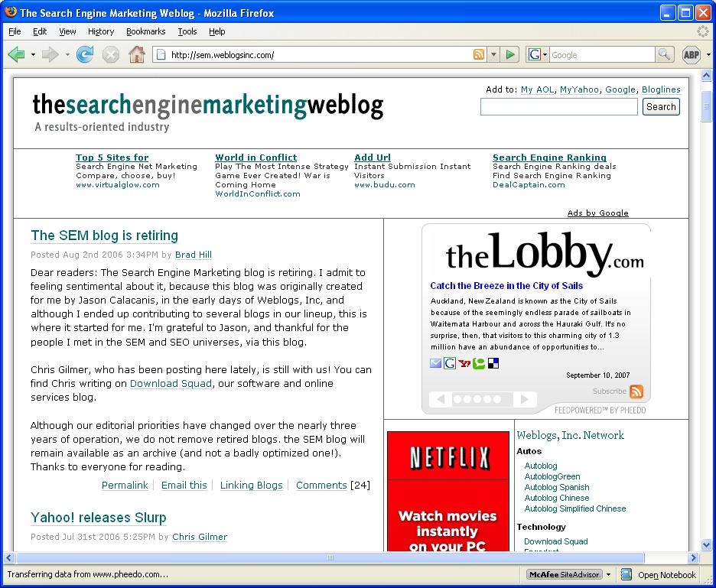Open the Home page icon

pos(136,55)
